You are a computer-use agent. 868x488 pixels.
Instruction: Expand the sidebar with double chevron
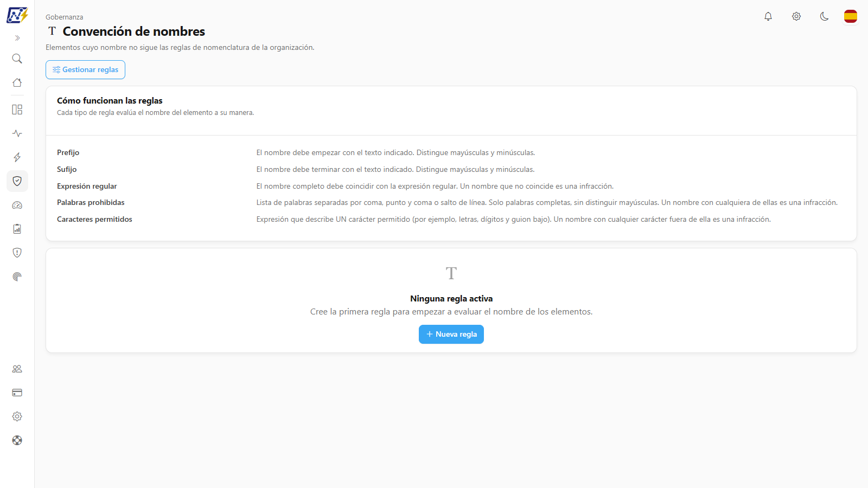[x=17, y=38]
